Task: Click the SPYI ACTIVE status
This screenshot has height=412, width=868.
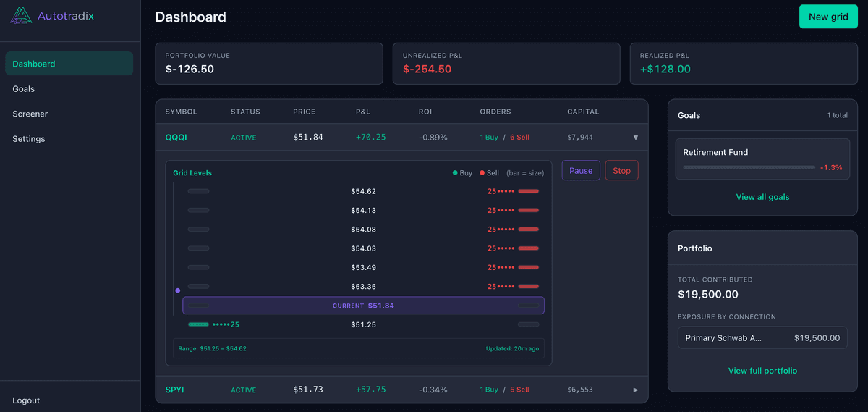Action: [244, 390]
